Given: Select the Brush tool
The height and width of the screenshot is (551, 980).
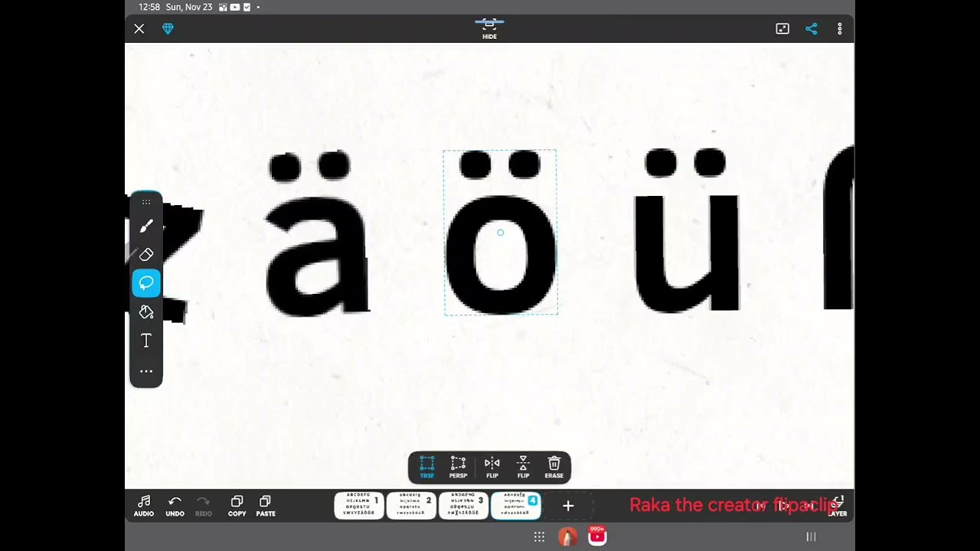Looking at the screenshot, I should click(x=146, y=226).
